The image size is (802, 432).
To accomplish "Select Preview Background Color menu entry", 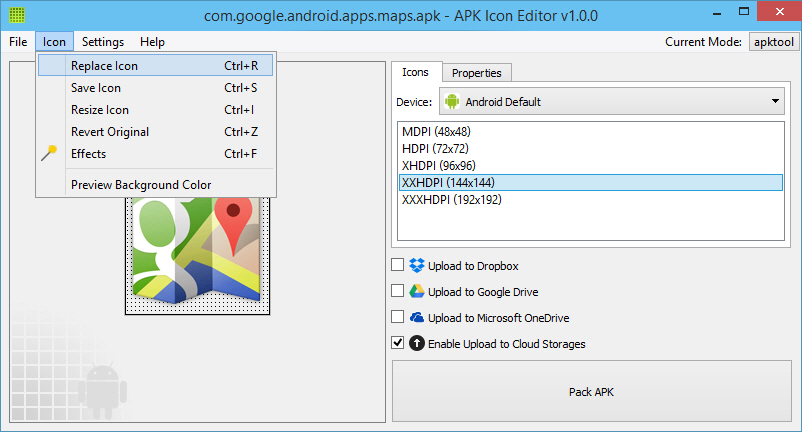I will [x=140, y=184].
